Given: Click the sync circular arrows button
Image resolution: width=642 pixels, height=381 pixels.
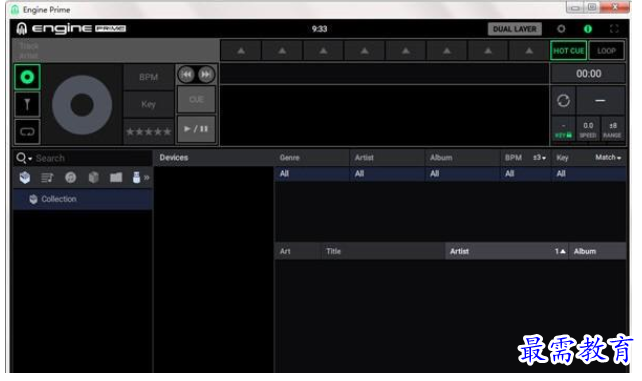Looking at the screenshot, I should point(563,100).
